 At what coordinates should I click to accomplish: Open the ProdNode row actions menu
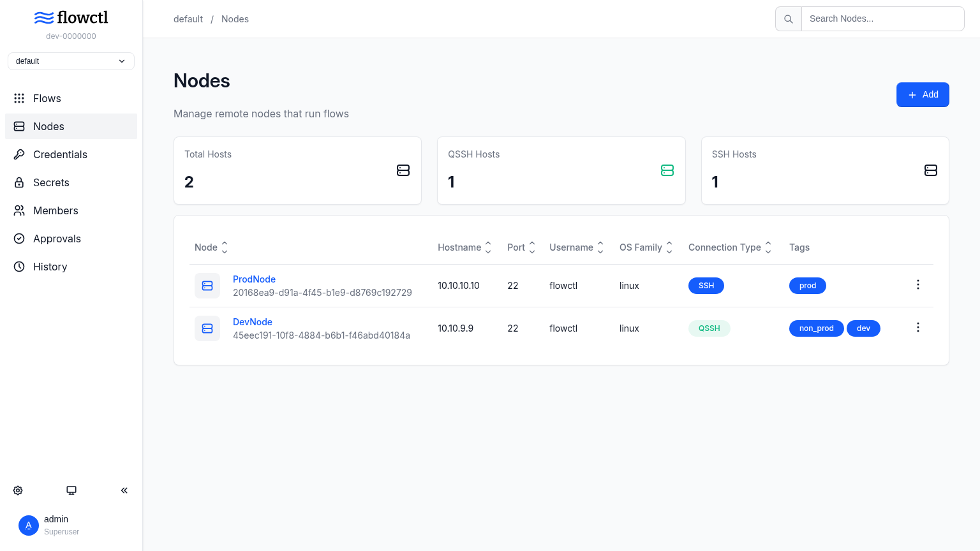tap(918, 284)
